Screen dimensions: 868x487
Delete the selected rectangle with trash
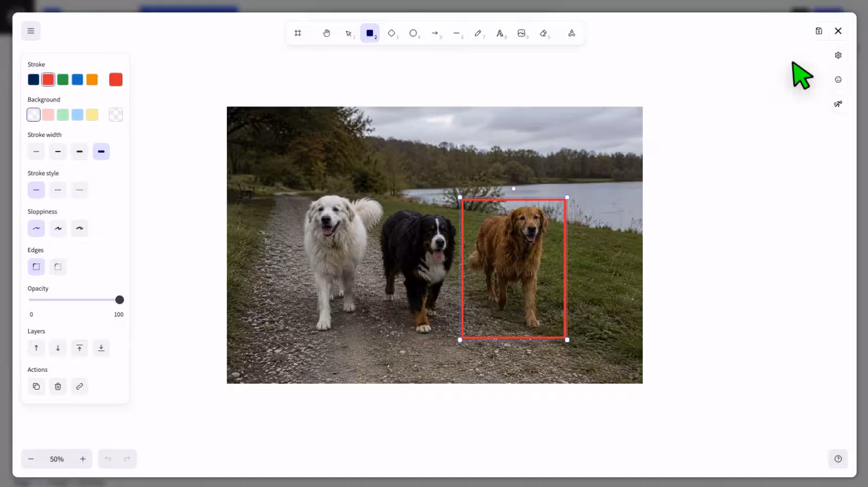(x=58, y=386)
